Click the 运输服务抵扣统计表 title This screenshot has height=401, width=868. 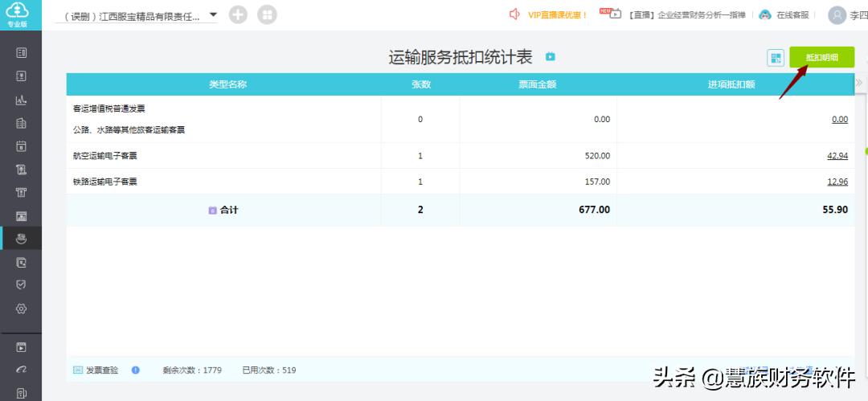coord(460,57)
